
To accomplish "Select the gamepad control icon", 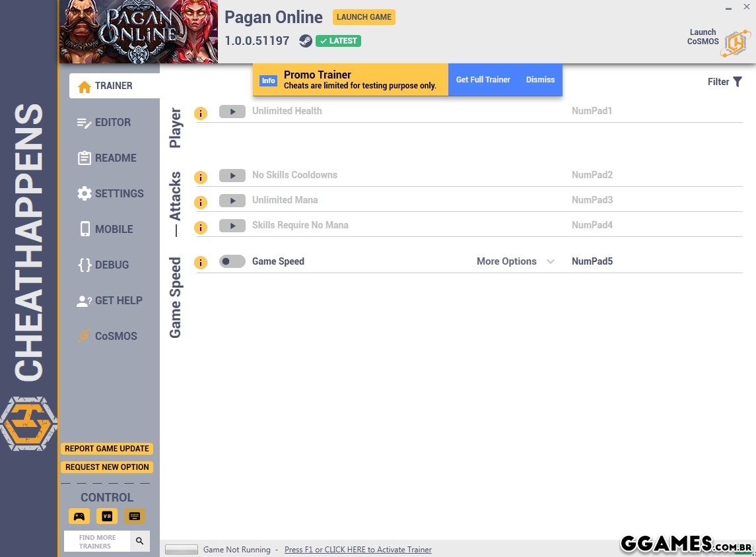I will click(79, 516).
